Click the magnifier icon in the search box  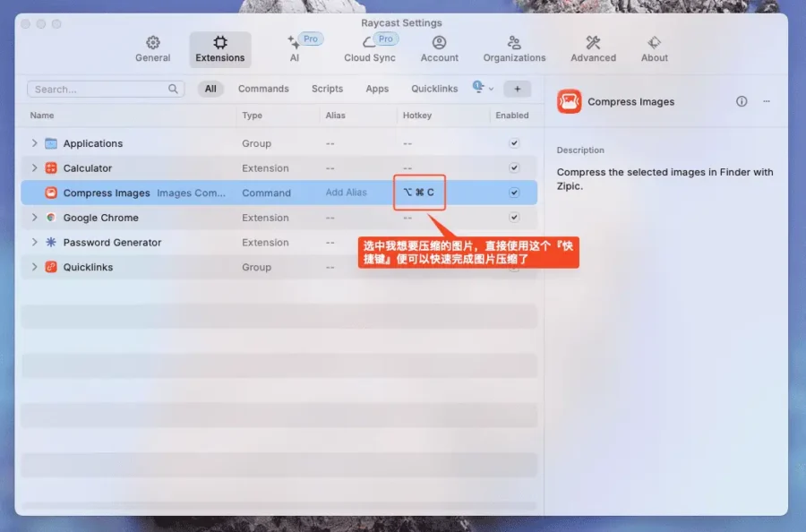173,89
